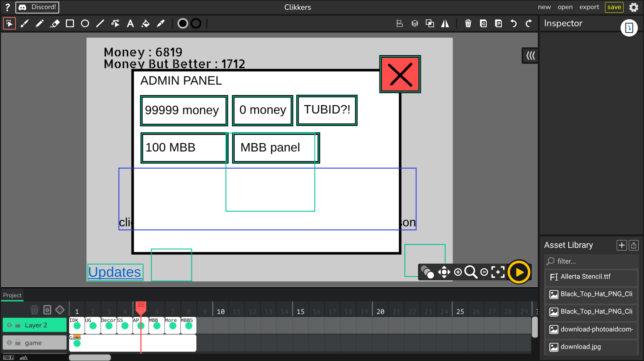
Task: Toggle lock on Layer 2
Action: click(18, 325)
